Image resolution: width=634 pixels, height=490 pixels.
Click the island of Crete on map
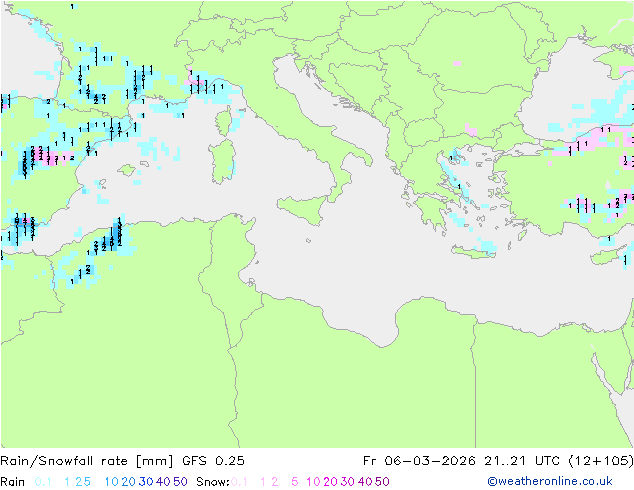pos(473,252)
